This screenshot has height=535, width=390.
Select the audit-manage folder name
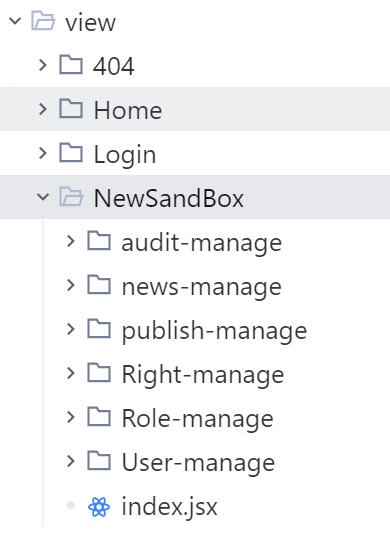point(202,244)
